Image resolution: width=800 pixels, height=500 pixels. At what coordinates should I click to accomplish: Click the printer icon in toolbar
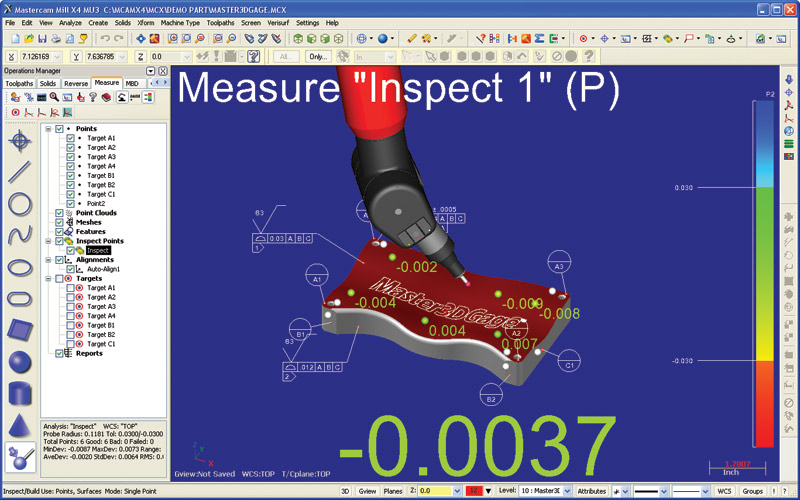(56, 39)
